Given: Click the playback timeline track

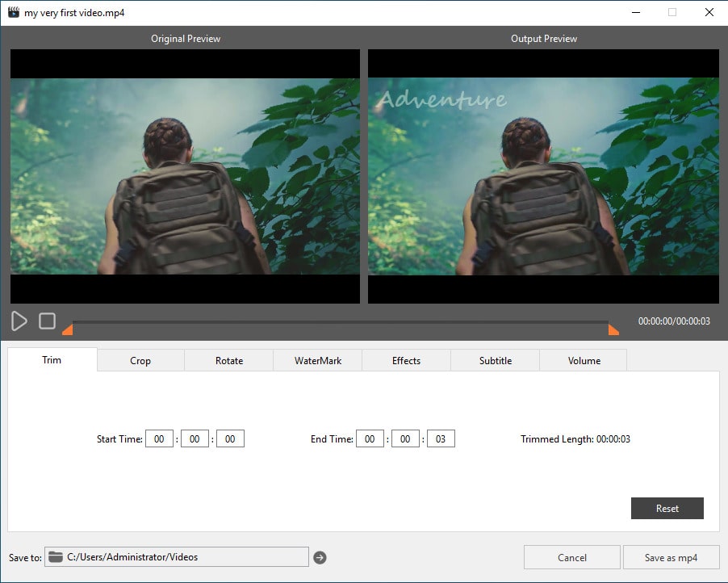Looking at the screenshot, I should [339, 322].
